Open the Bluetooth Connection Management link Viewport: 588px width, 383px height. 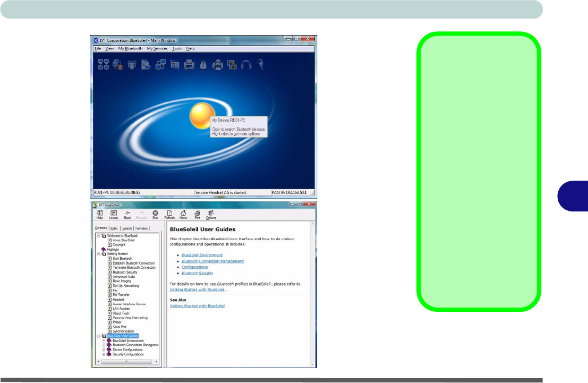pos(212,261)
